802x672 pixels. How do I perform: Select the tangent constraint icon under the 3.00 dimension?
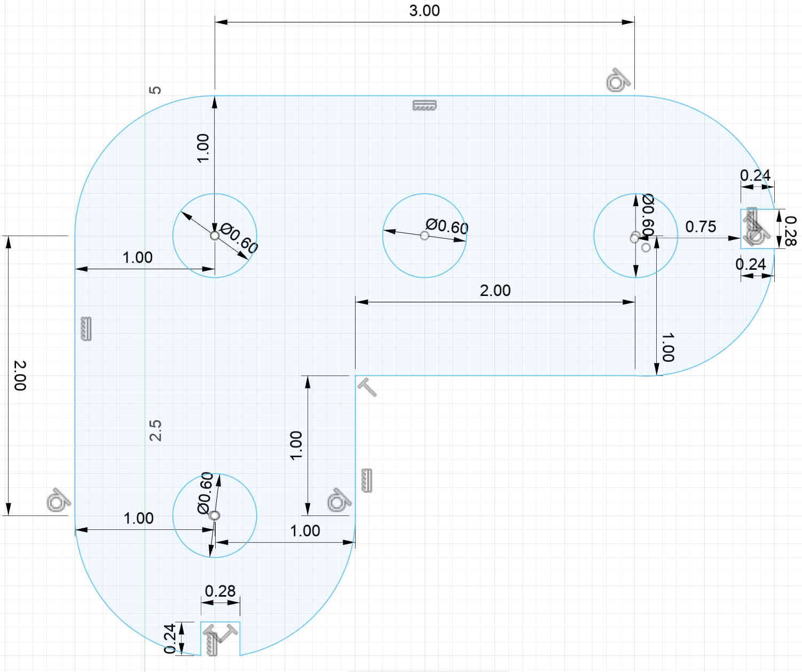(x=618, y=81)
